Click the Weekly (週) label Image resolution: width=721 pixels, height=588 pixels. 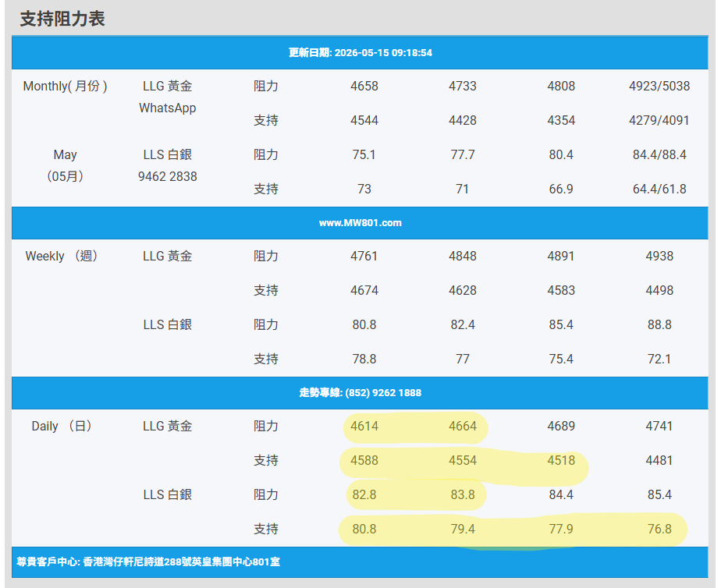coord(62,256)
